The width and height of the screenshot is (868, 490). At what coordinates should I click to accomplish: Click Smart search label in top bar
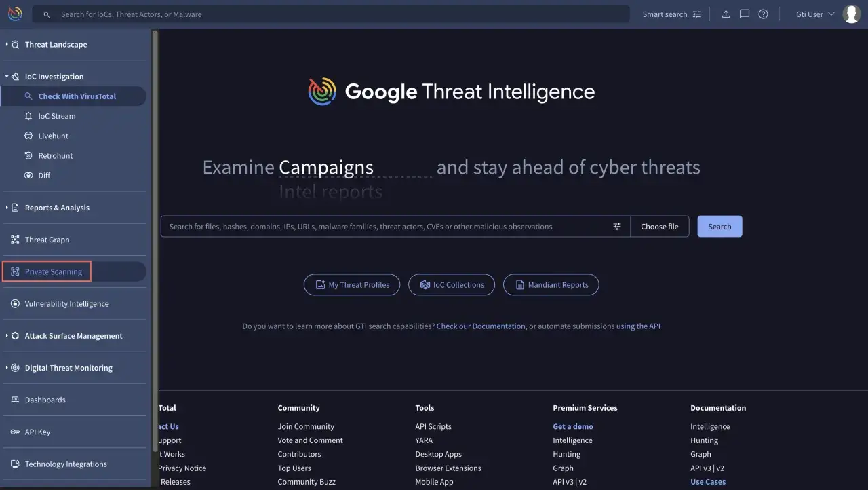click(x=665, y=14)
